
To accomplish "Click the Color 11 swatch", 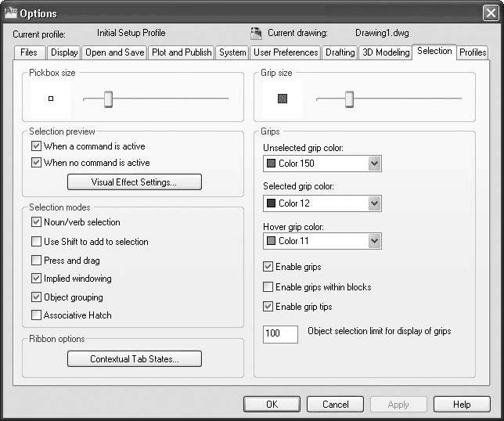I will 271,241.
